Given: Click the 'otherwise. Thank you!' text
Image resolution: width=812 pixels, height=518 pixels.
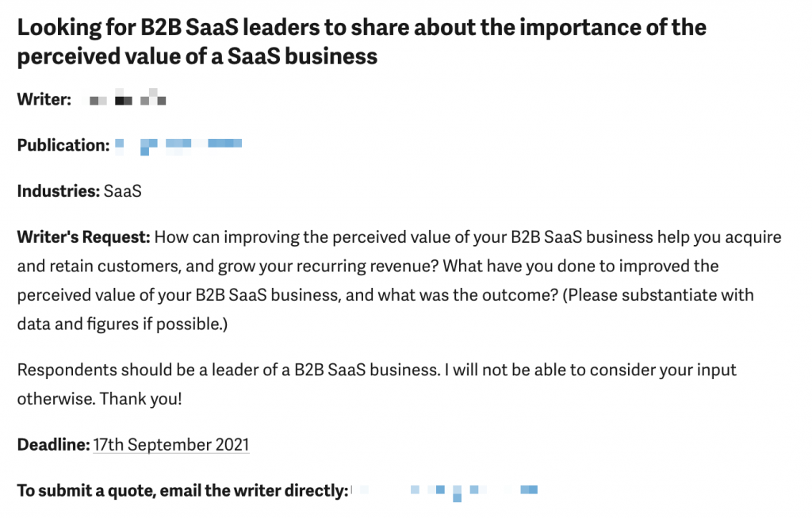Looking at the screenshot, I should [99, 399].
